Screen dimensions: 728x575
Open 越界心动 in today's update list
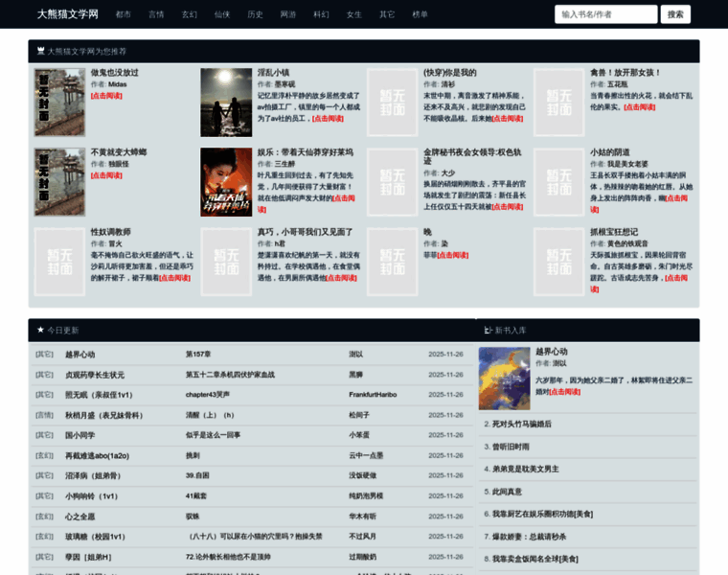tap(80, 355)
